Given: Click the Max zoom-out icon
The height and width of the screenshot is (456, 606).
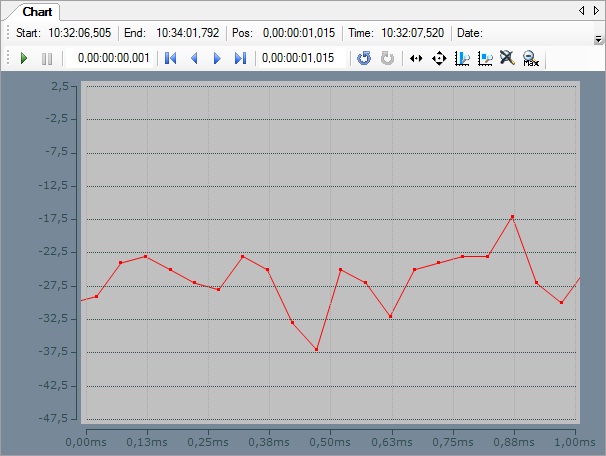Looking at the screenshot, I should (x=531, y=58).
